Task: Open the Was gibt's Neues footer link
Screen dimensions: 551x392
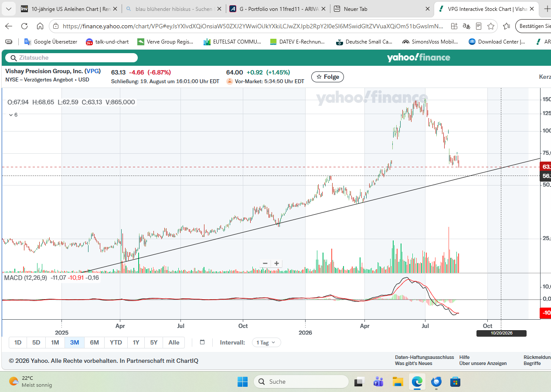Action: [414, 363]
